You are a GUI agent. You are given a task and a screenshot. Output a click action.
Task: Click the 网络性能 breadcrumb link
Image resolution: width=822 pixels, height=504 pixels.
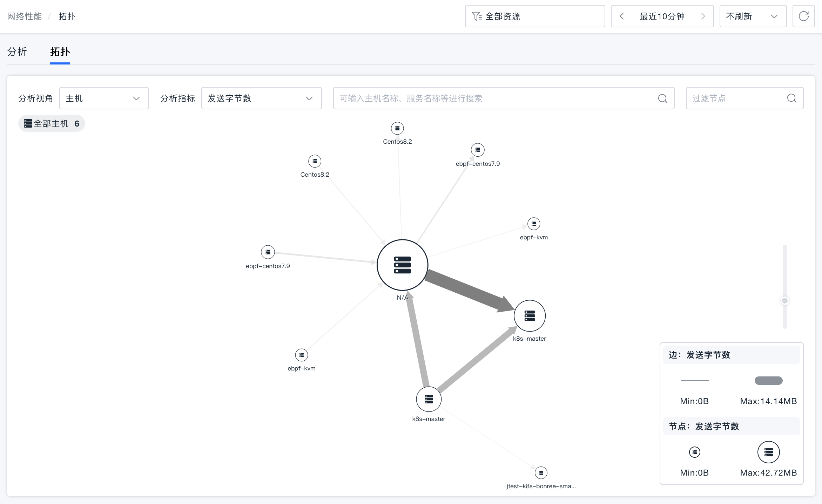pyautogui.click(x=25, y=16)
